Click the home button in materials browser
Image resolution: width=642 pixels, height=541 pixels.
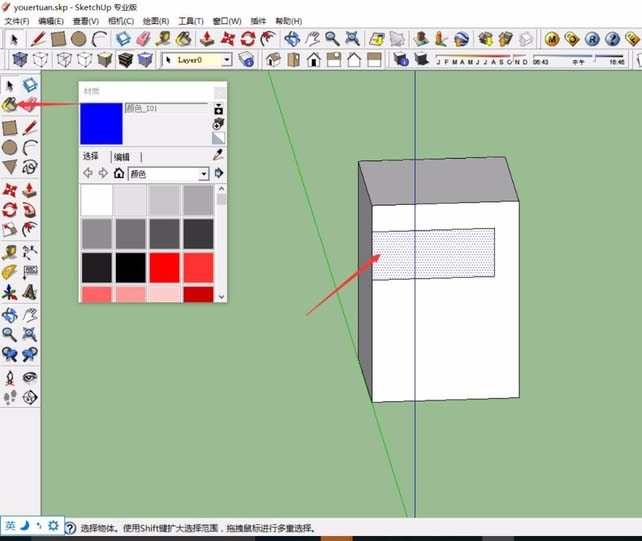pyautogui.click(x=119, y=174)
